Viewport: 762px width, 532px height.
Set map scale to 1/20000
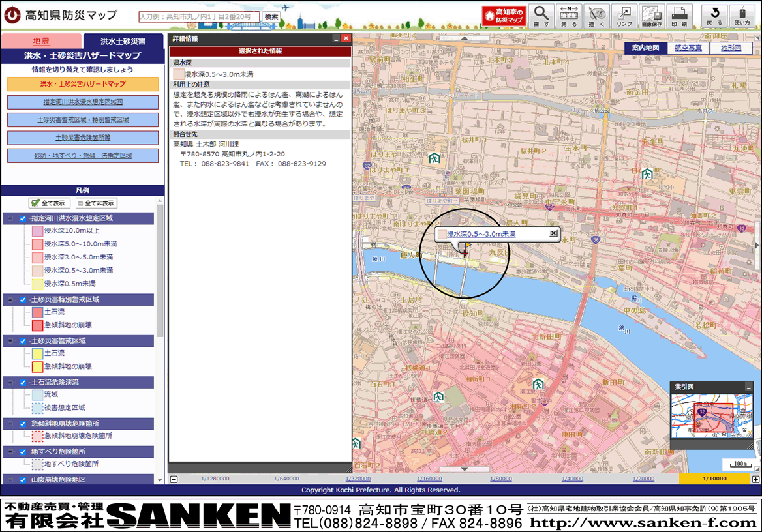pos(643,479)
